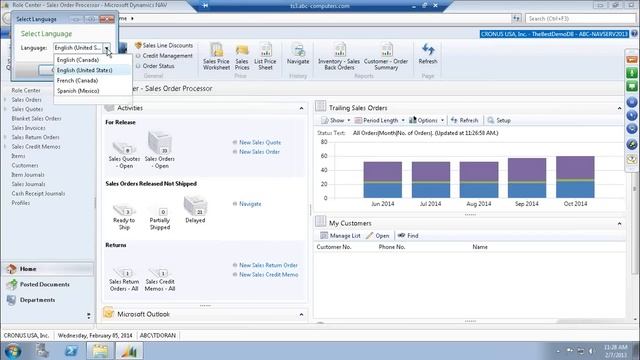Open the Show dropdown in chart toolbar

point(336,120)
